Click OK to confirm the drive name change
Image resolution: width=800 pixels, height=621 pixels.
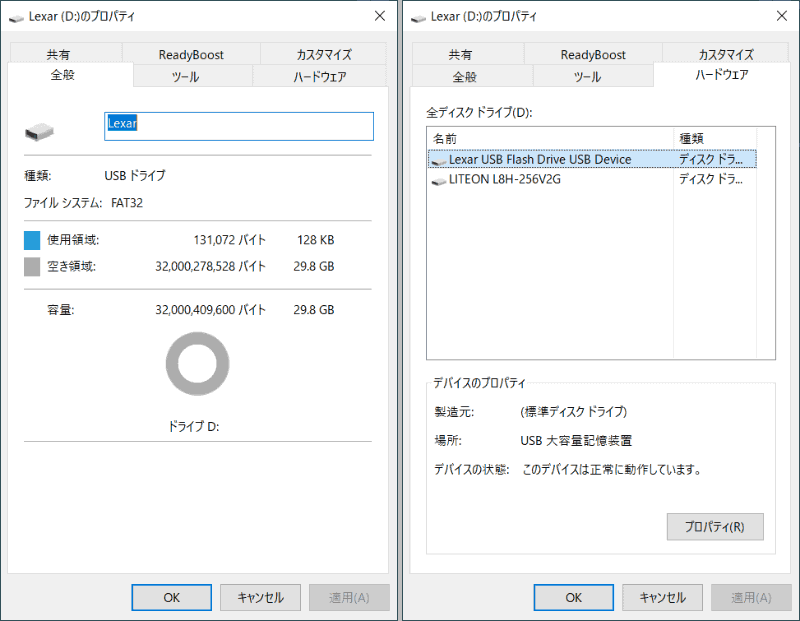(x=171, y=597)
